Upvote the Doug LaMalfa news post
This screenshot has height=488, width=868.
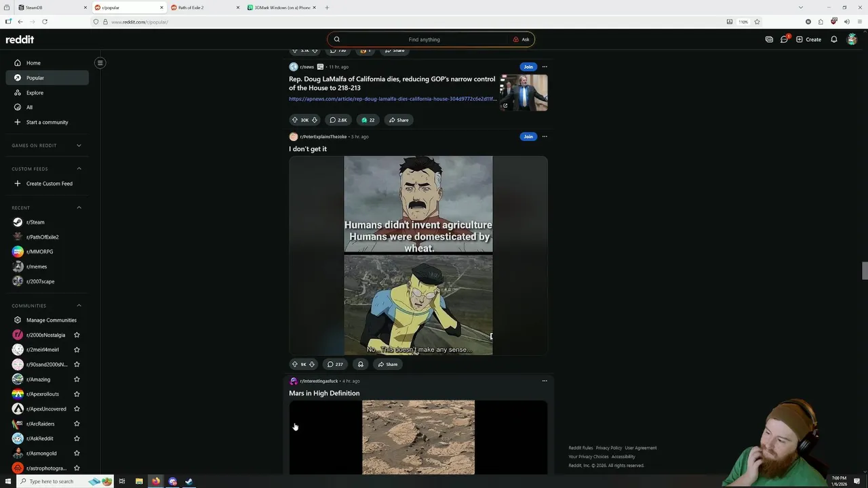click(x=294, y=120)
